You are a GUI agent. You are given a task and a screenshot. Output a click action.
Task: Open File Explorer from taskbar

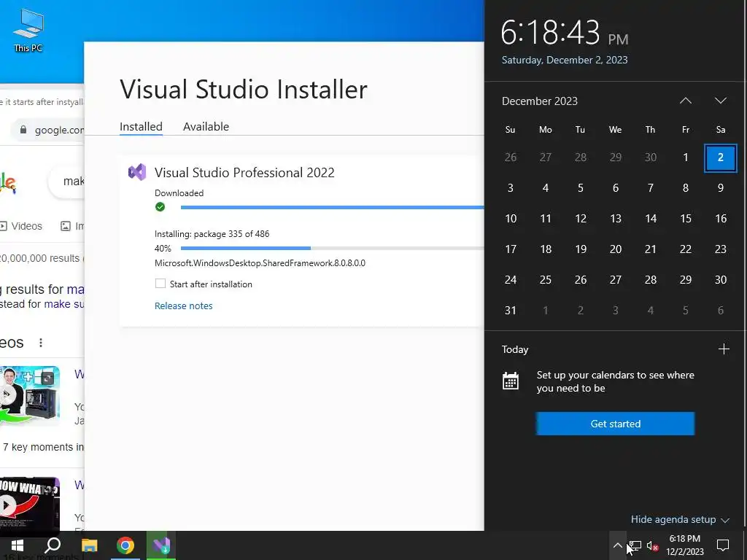[89, 545]
